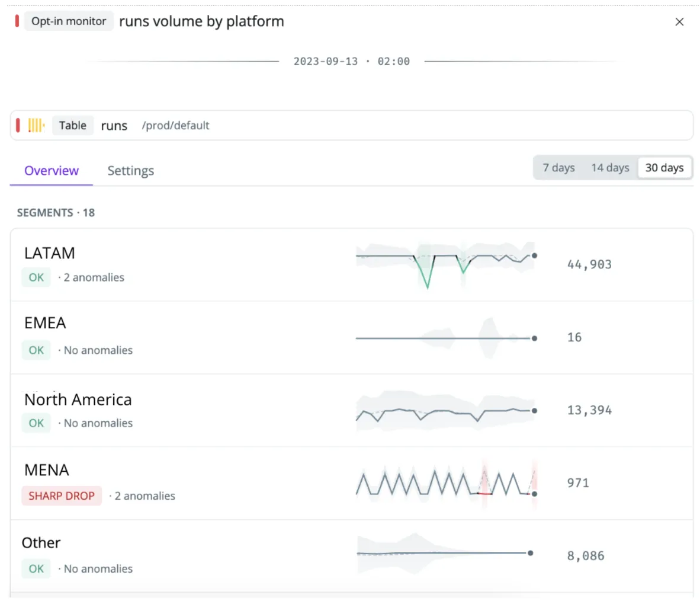The image size is (700, 601).
Task: Select 14 days time range
Action: [609, 168]
